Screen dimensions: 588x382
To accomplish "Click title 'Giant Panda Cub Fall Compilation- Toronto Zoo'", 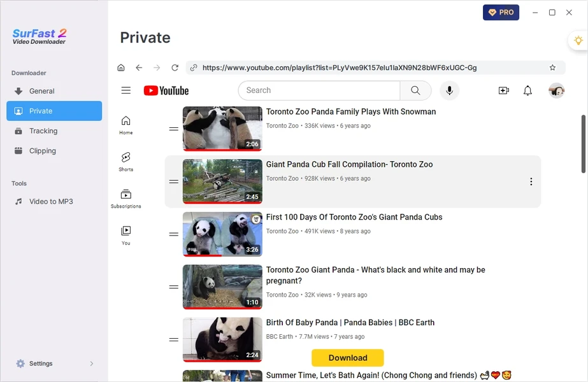I will 350,164.
